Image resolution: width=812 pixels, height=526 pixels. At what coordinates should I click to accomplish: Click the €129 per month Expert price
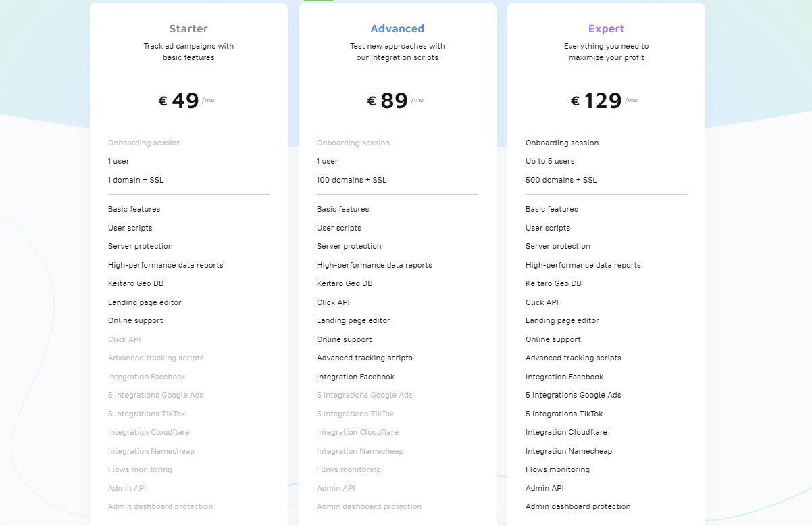[604, 101]
